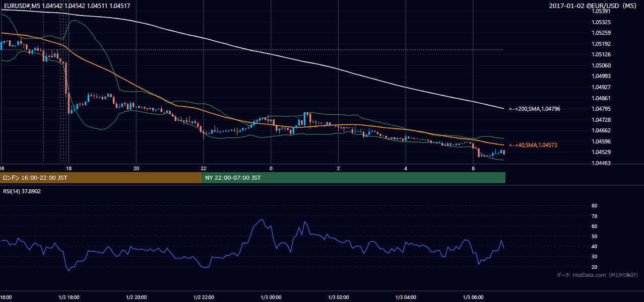Click the '<-<40,SMA,1.04573' indicator label
Screen dimensions: 644x302
click(533, 145)
